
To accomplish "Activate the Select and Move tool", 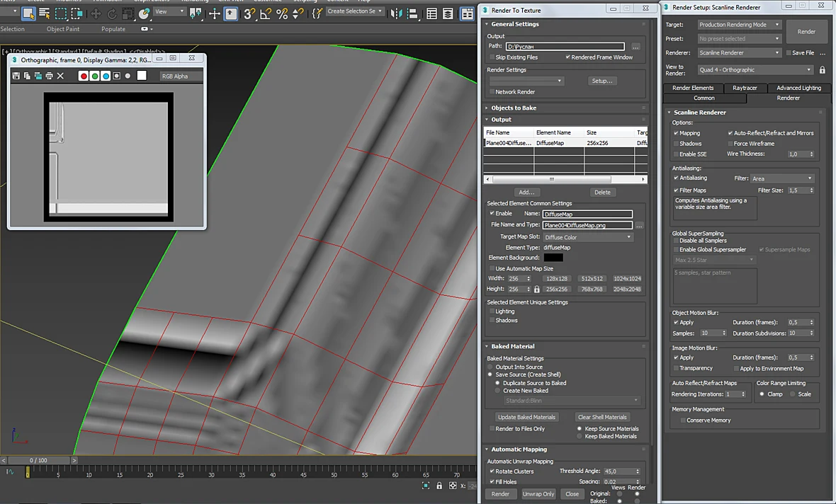I will click(96, 13).
